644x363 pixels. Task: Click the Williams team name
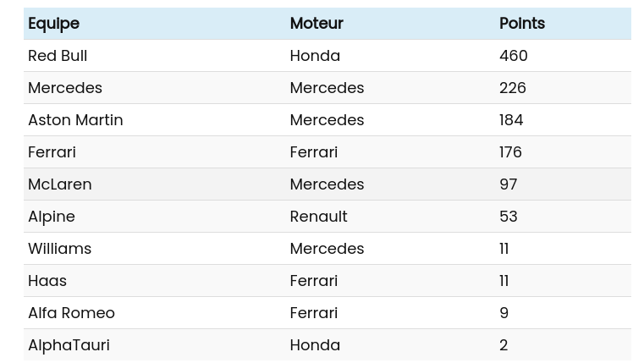click(x=59, y=249)
